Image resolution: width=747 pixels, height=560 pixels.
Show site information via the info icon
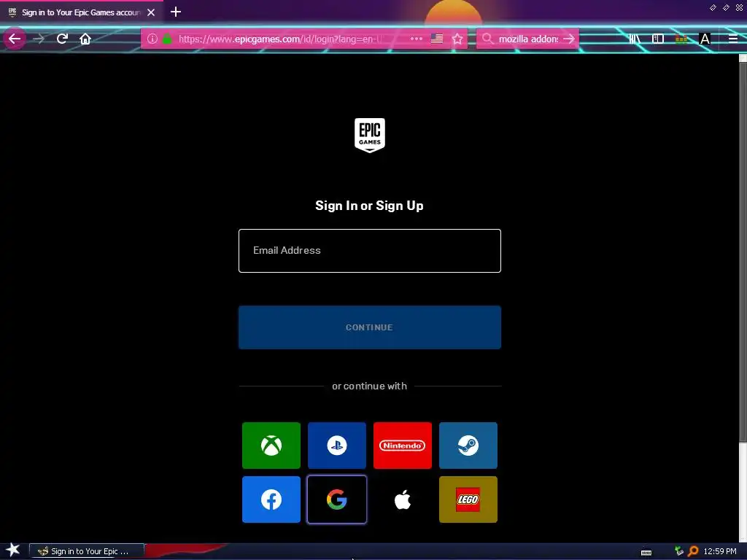[152, 39]
